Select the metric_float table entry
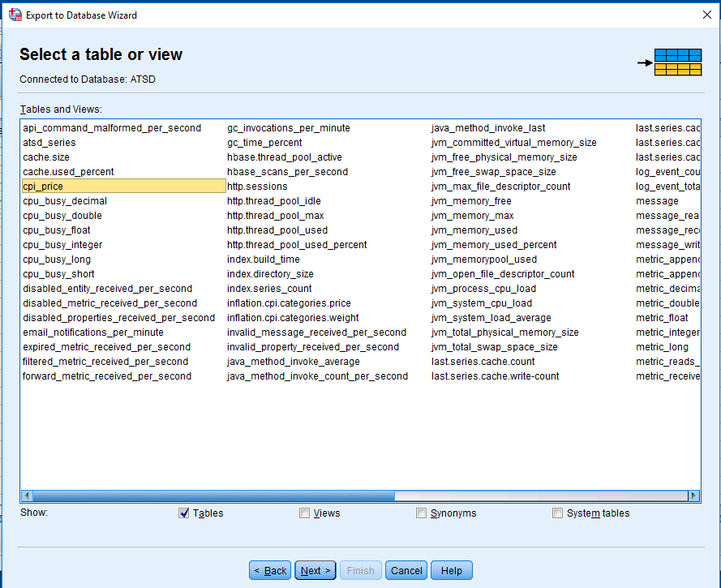The image size is (721, 588). coord(662,318)
